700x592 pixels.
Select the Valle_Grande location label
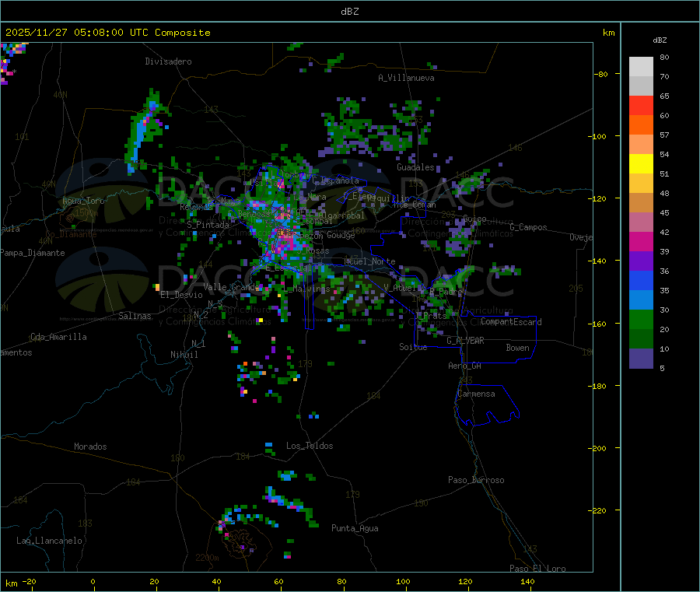point(231,287)
